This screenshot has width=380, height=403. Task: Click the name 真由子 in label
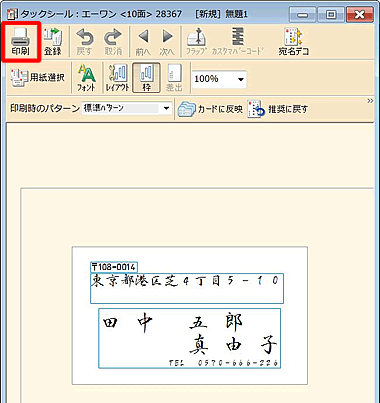point(233,345)
